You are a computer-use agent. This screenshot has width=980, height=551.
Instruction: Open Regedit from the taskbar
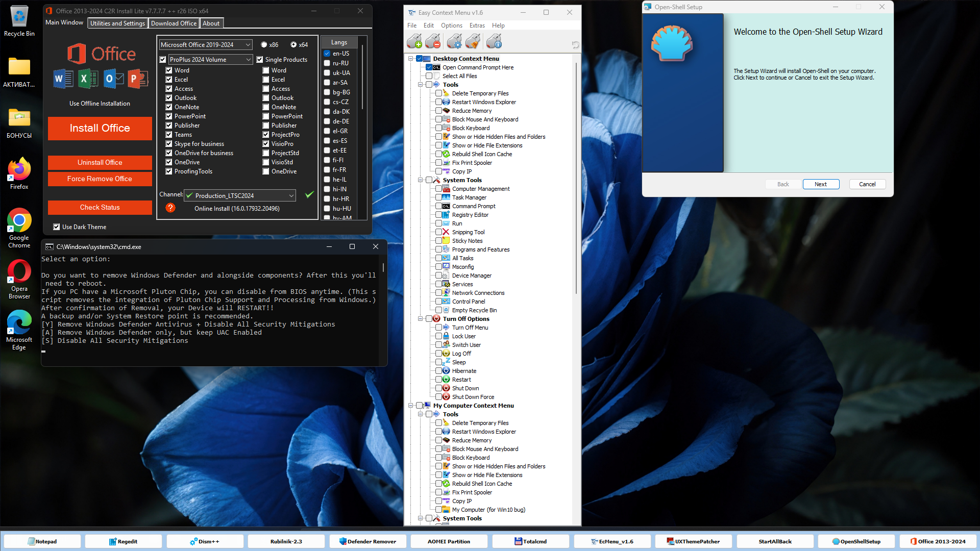pos(123,541)
